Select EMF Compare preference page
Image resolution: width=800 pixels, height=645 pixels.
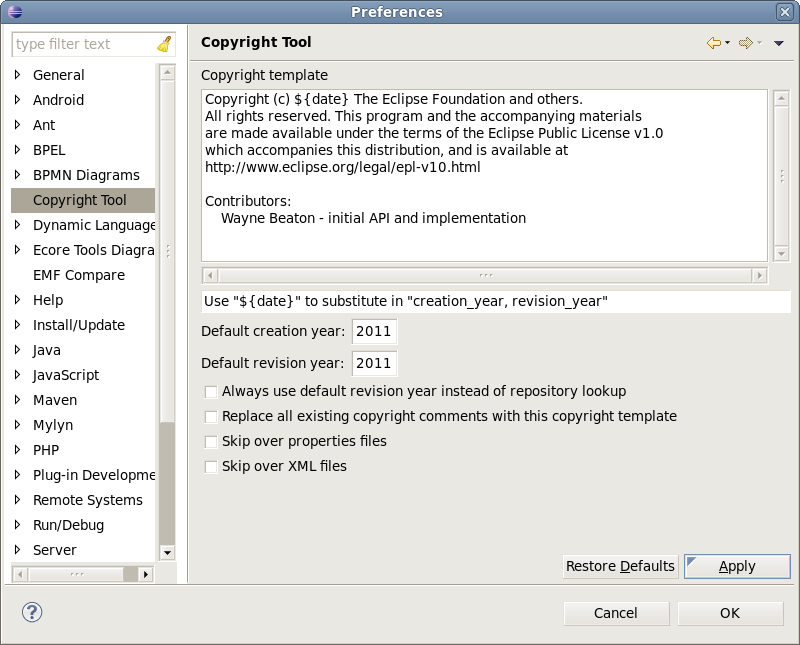click(x=79, y=275)
